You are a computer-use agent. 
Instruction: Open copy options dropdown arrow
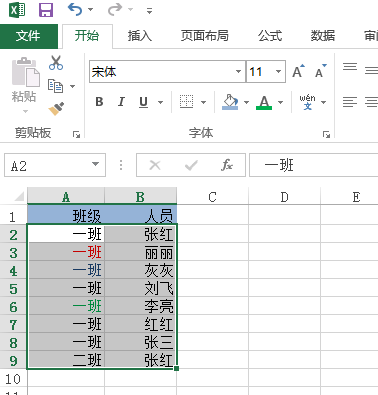[72, 86]
